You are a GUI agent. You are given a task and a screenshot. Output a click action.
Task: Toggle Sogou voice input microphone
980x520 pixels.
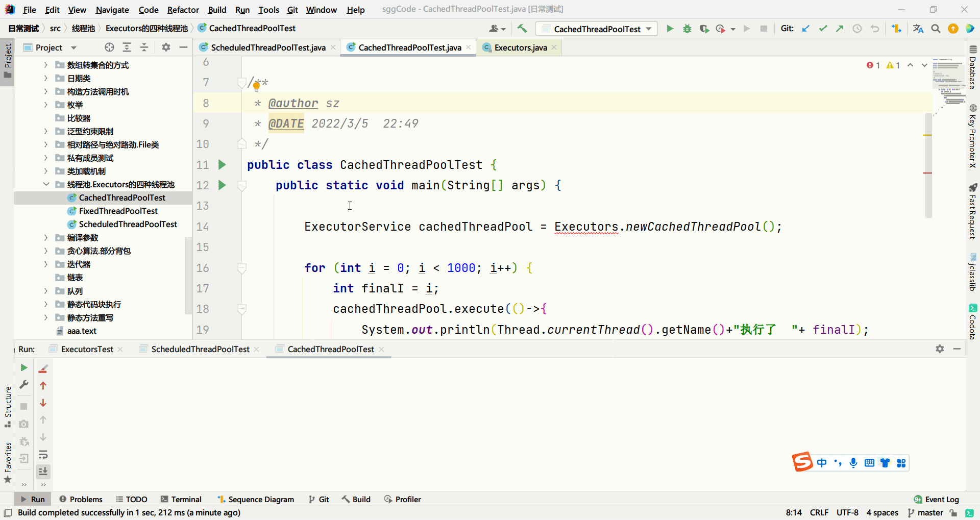853,463
